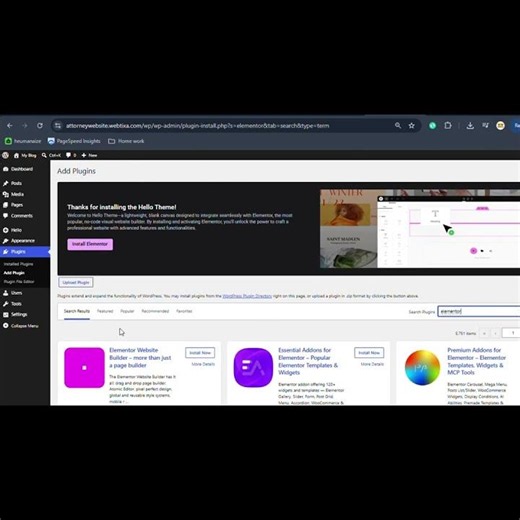Screen dimensions: 520x520
Task: Open the heumanaize bookmark
Action: (x=23, y=141)
